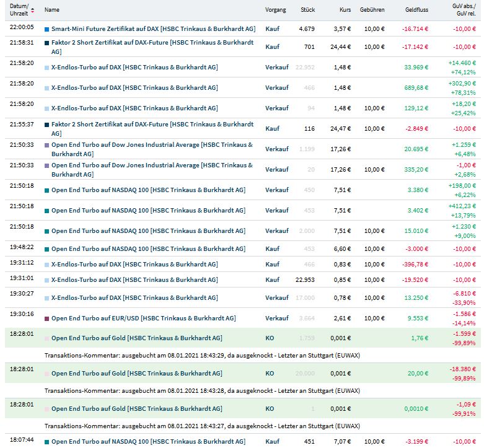
Task: Open Smart-Mini Future Zertifikat auf DAX link
Action: [x=154, y=29]
